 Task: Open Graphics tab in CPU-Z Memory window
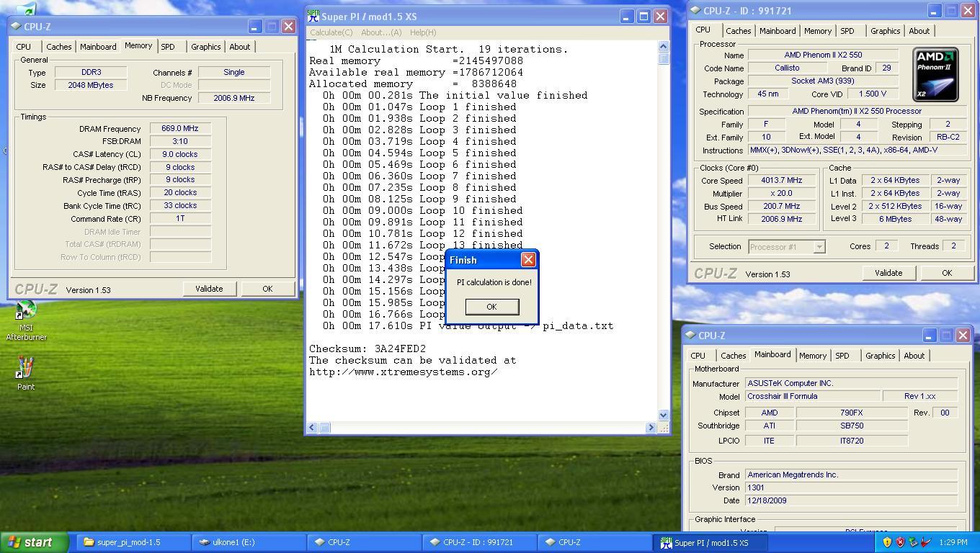(x=206, y=47)
